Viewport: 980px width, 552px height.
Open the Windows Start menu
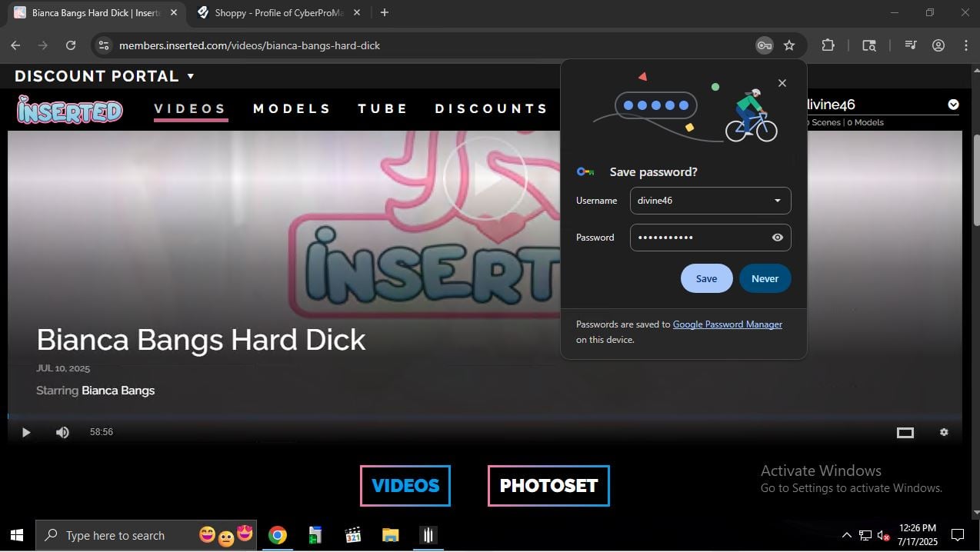pyautogui.click(x=17, y=535)
